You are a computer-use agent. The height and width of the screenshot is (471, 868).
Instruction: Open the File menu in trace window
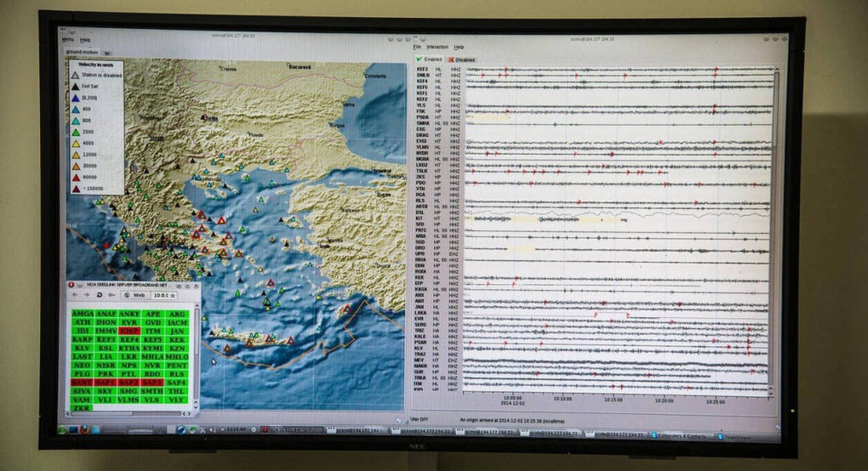[x=417, y=47]
